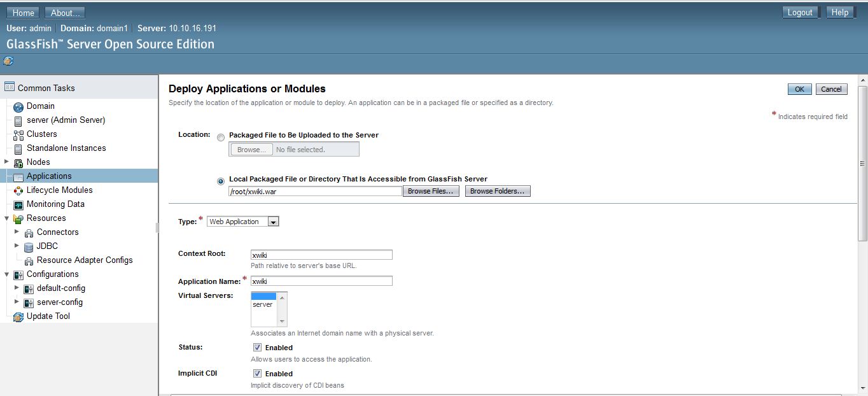Open Monitoring Data tree item
Screen dimensions: 868x396
55,204
